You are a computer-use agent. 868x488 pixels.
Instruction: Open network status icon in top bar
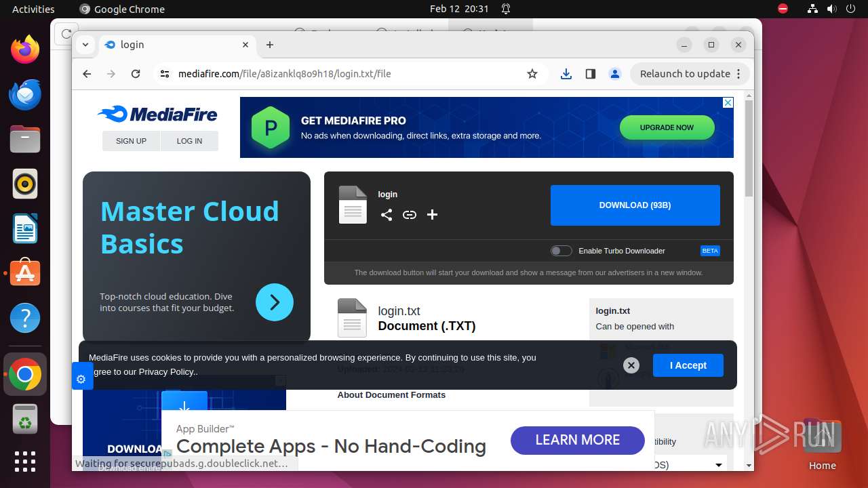point(812,9)
